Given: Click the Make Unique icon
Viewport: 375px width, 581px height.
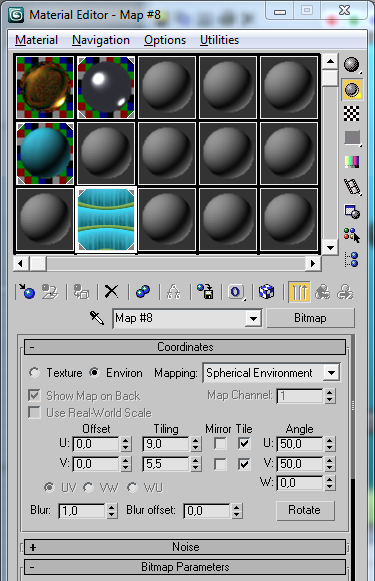Looking at the screenshot, I should point(173,292).
